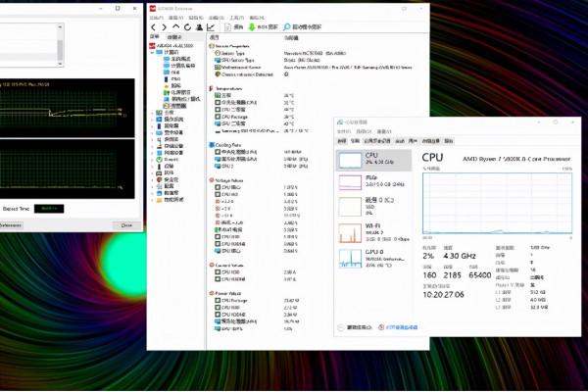
Task: Select the DirectX tree item
Action: click(168, 160)
